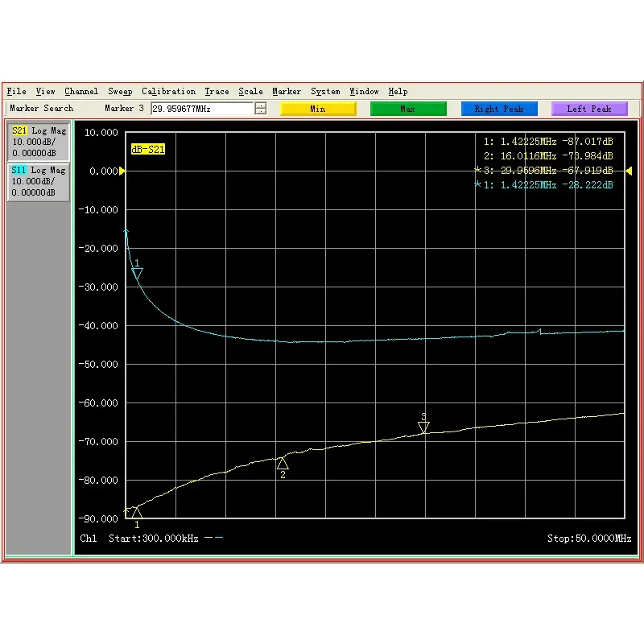Click marker 3 triangle on the trace

[424, 428]
